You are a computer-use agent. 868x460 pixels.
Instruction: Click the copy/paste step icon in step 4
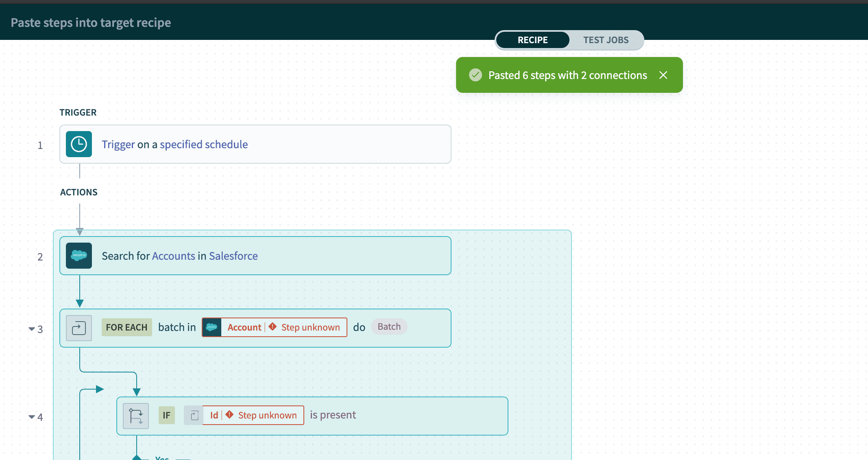(x=194, y=415)
